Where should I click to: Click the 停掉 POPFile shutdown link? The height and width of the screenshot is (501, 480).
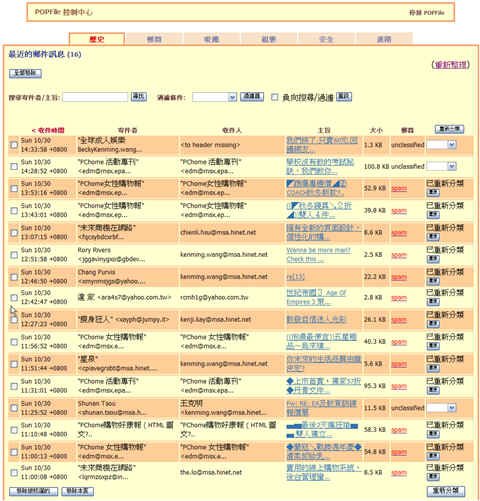(x=426, y=13)
